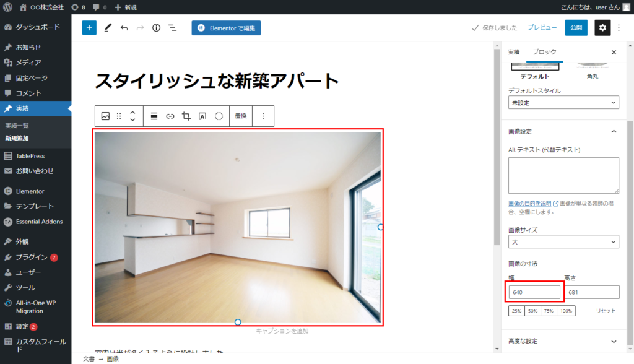Click the 幅 width input field
Image resolution: width=634 pixels, height=364 pixels.
click(x=534, y=292)
